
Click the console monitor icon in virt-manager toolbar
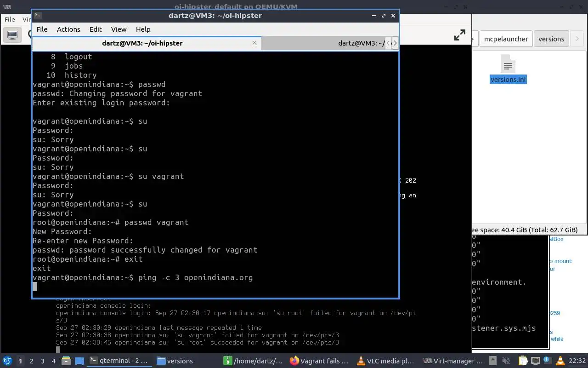click(x=12, y=35)
